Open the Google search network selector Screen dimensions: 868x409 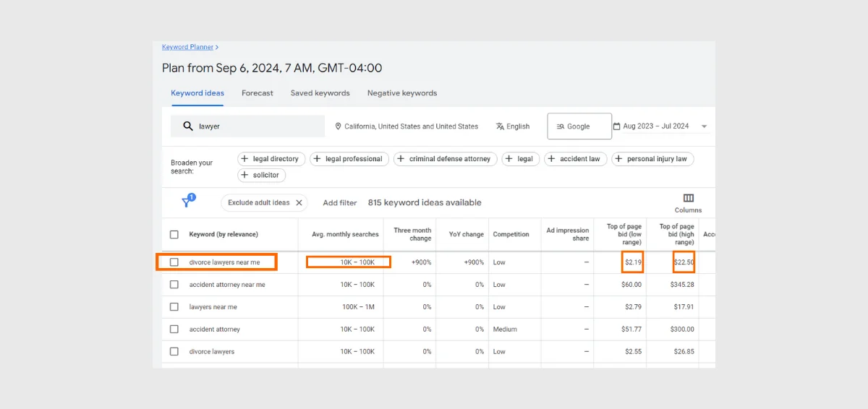coord(579,126)
